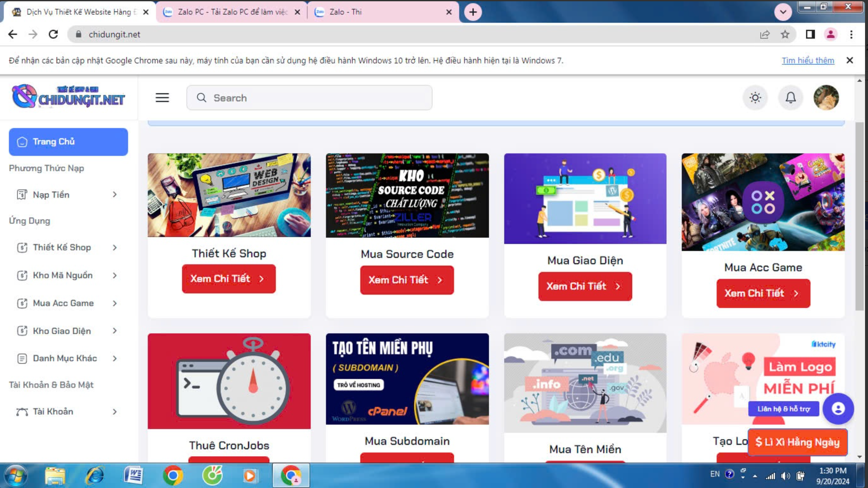Open Word from the taskbar
The width and height of the screenshot is (868, 488).
tap(134, 476)
